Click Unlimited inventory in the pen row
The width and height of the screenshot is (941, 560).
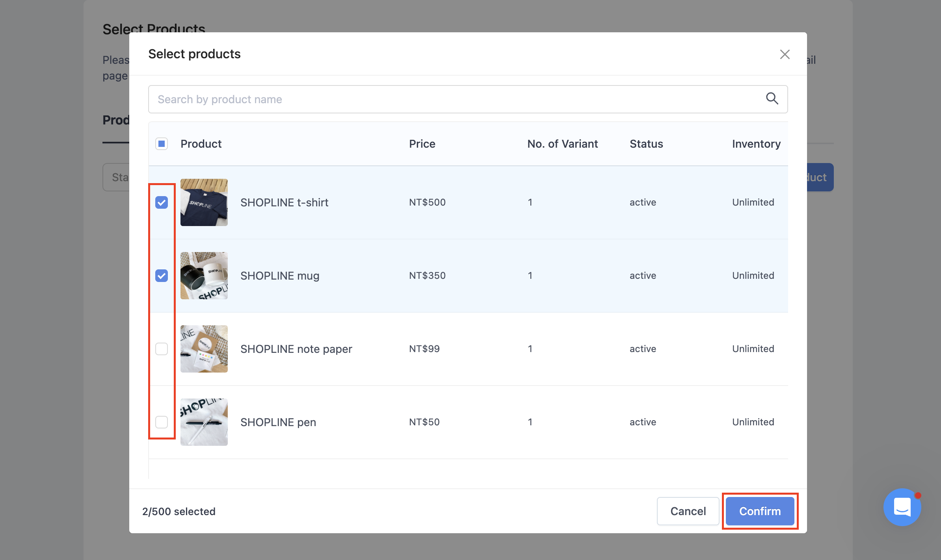pyautogui.click(x=753, y=422)
